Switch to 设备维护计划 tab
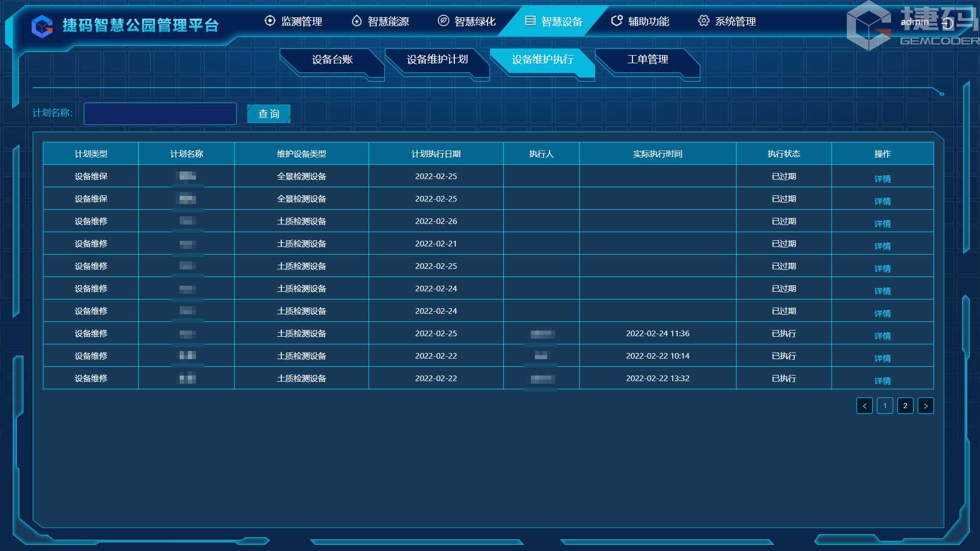980x551 pixels. point(437,60)
